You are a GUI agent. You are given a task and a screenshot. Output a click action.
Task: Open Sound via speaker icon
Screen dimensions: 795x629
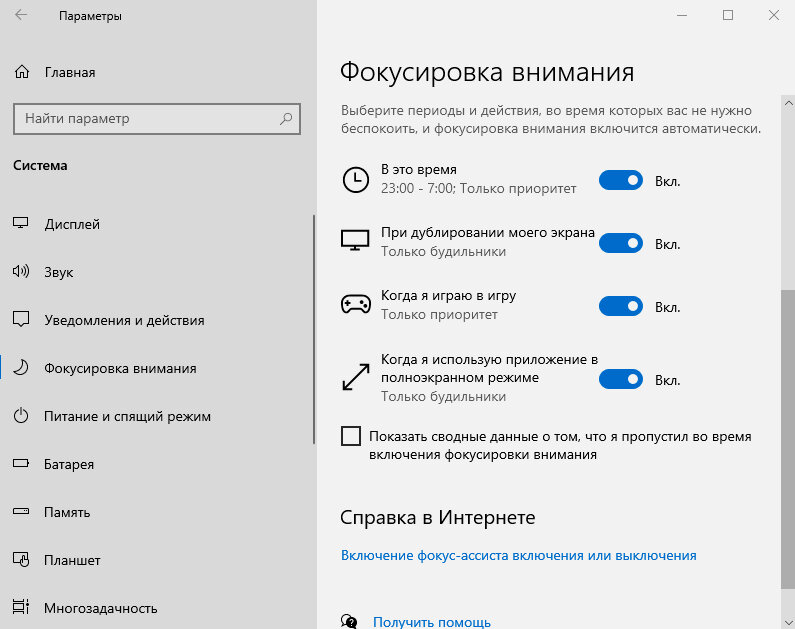(x=21, y=272)
